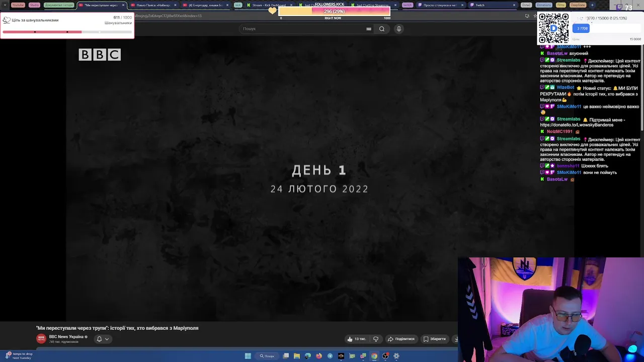Save the video with Зберегти
This screenshot has height=362, width=644.
[435, 339]
